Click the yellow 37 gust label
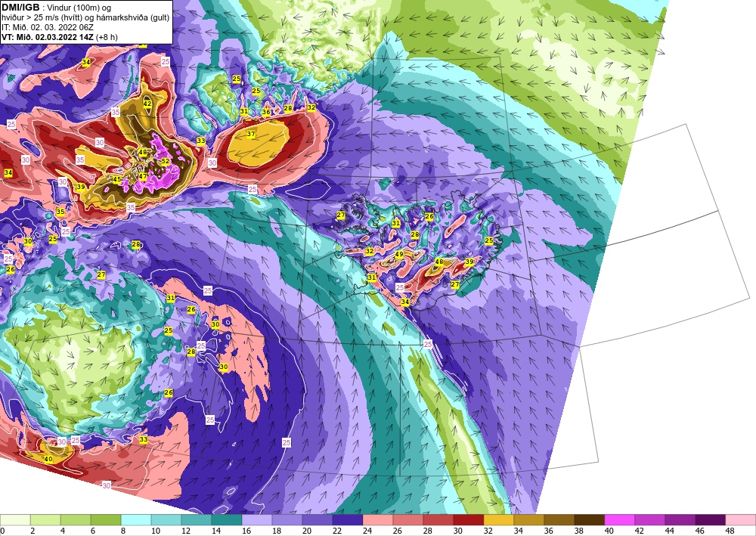 [251, 134]
